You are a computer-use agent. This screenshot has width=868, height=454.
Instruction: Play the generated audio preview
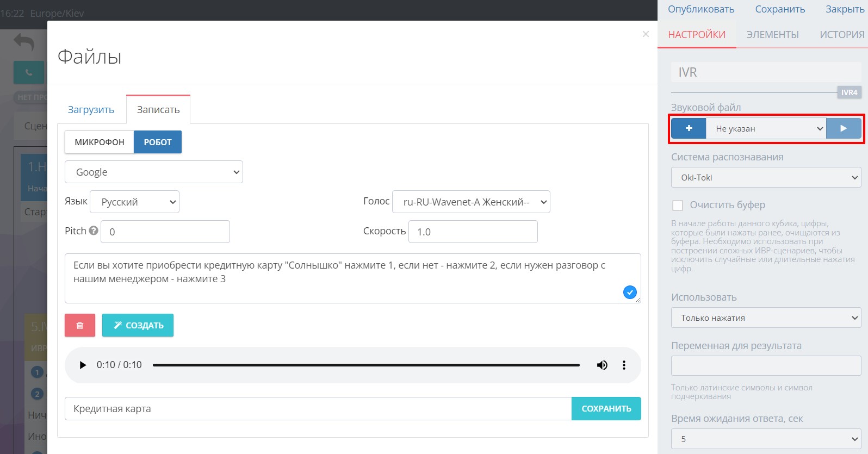[83, 365]
